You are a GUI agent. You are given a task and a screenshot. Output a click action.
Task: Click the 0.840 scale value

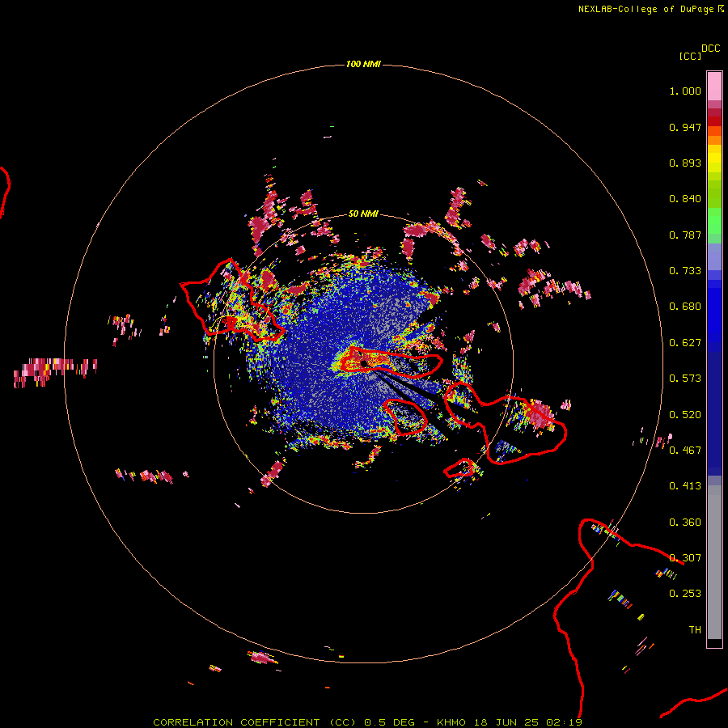tap(685, 199)
